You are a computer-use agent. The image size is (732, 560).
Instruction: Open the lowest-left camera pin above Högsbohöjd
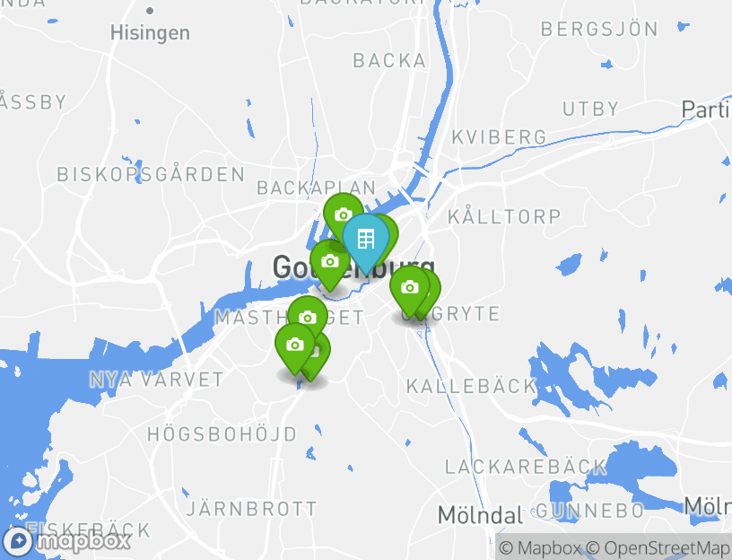click(x=294, y=347)
